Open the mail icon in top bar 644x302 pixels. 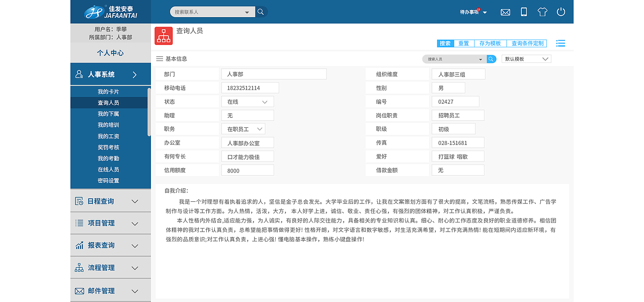[505, 12]
